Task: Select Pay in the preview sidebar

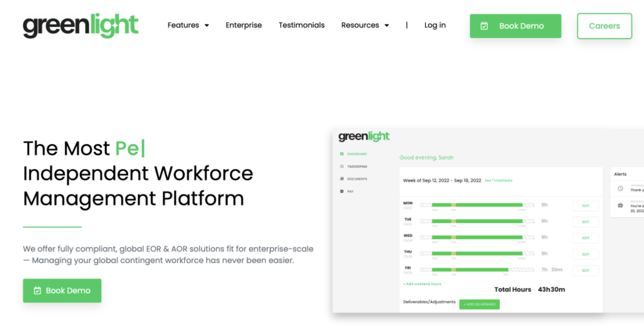Action: pos(350,192)
